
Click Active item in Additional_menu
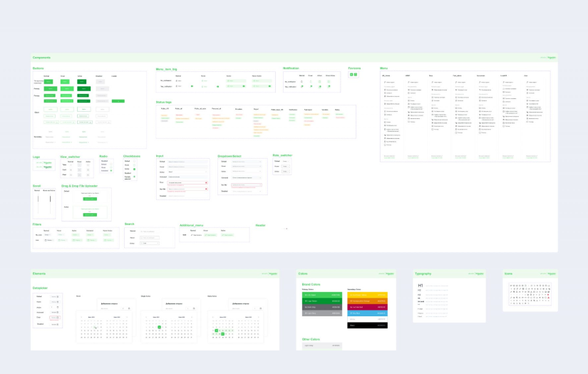click(227, 235)
